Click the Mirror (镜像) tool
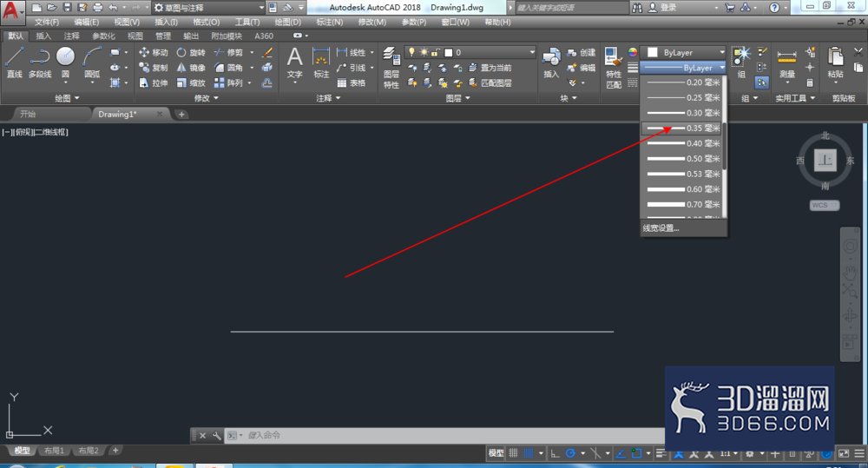This screenshot has height=468, width=868. coord(191,68)
